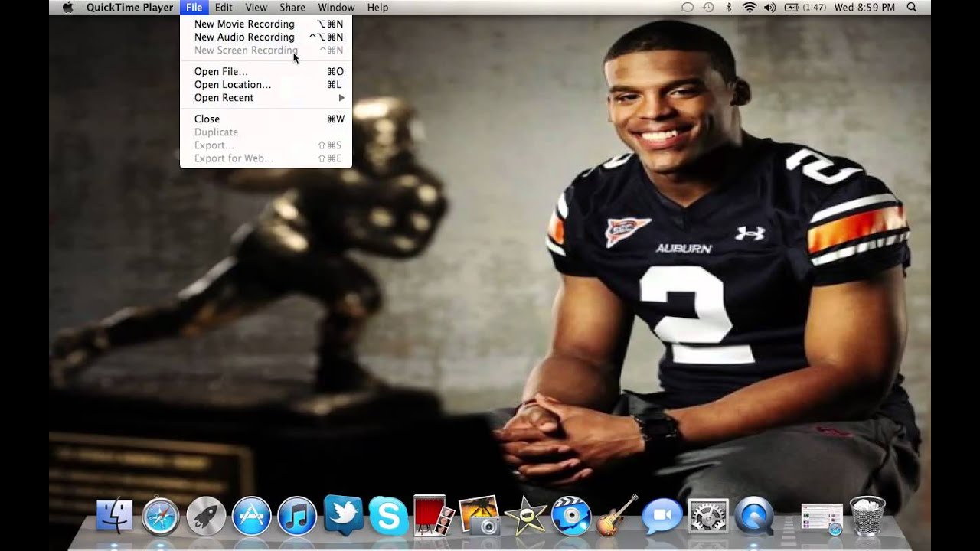Viewport: 980px width, 551px height.
Task: Open the Twitter app in dock
Action: [343, 515]
